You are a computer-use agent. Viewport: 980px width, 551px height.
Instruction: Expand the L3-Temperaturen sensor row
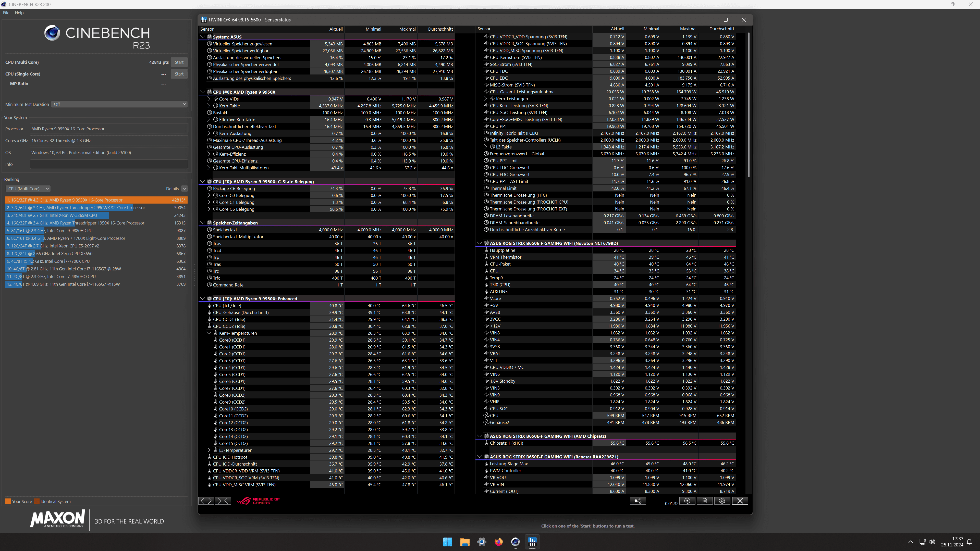pyautogui.click(x=209, y=450)
